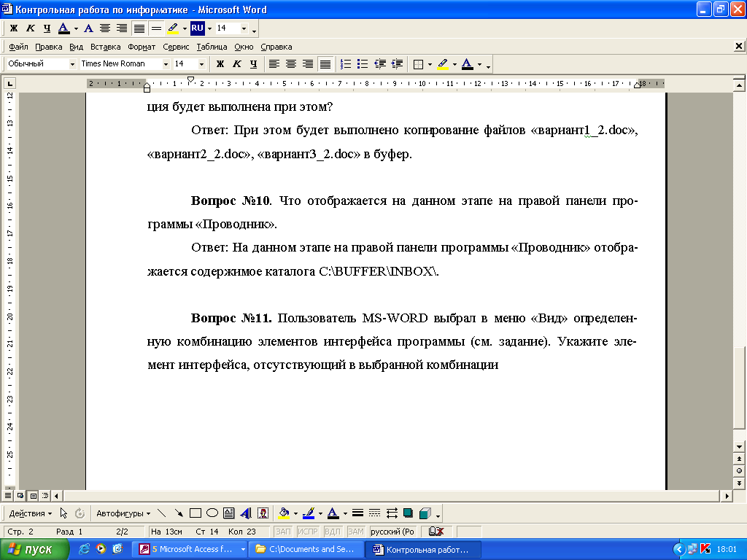This screenshot has height=560, width=747.
Task: Open the Формат menu
Action: (142, 47)
